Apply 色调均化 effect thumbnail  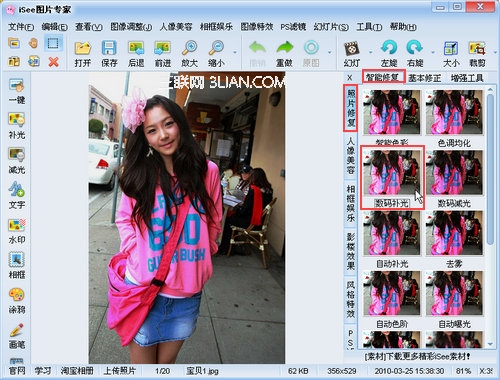(454, 112)
